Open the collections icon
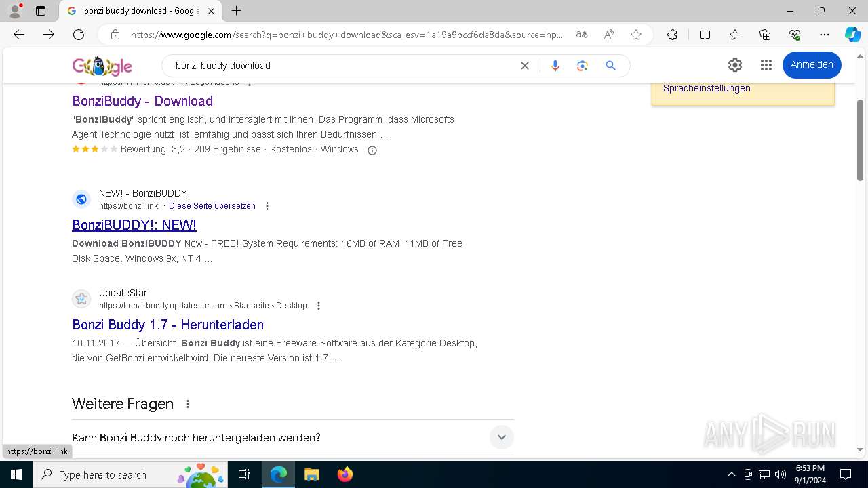The width and height of the screenshot is (868, 488). 765,35
